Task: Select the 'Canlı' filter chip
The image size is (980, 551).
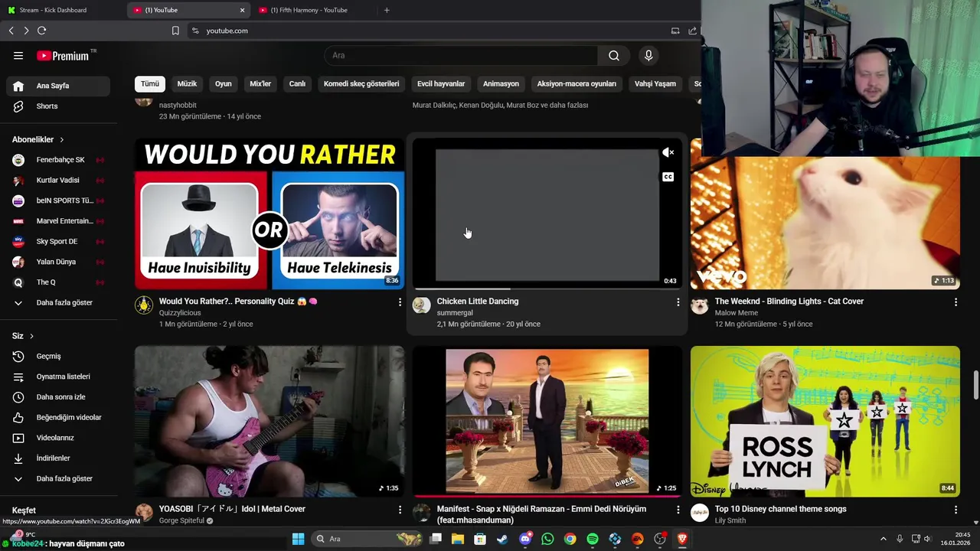Action: click(297, 83)
